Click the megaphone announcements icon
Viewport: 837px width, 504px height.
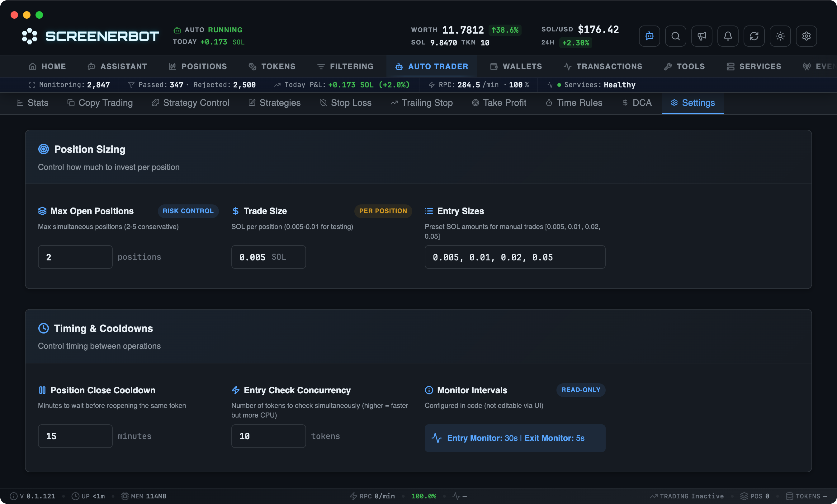(x=702, y=36)
